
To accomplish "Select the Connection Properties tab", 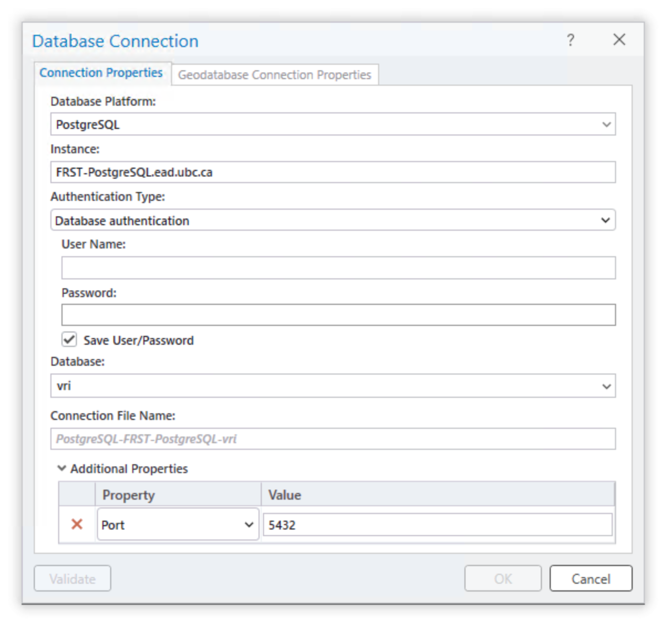I will [101, 73].
